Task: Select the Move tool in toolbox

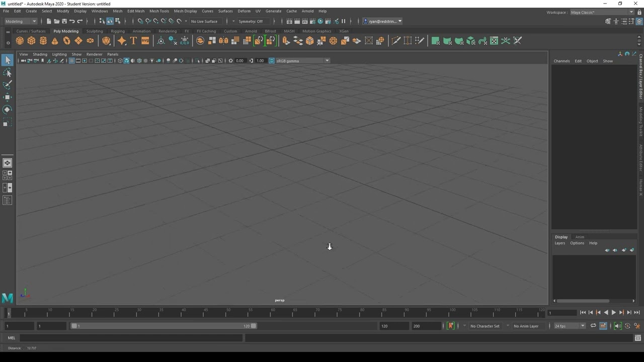Action: click(x=7, y=98)
